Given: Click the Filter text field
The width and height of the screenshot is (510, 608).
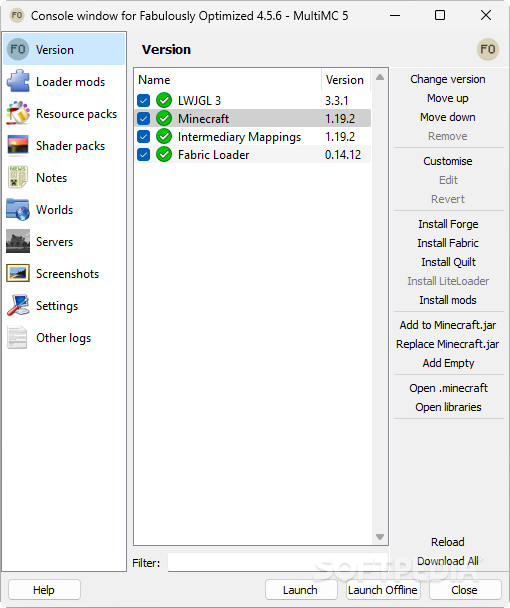Looking at the screenshot, I should tap(278, 563).
